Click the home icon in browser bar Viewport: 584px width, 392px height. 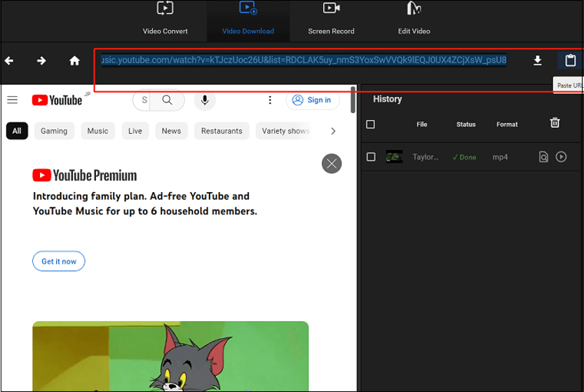pyautogui.click(x=74, y=60)
